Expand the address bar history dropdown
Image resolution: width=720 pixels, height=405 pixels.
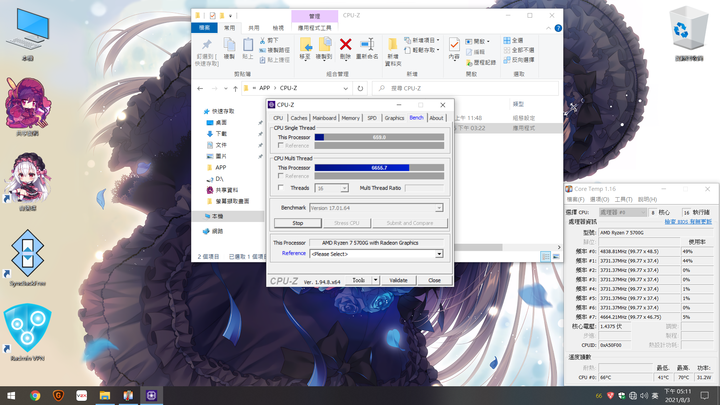(x=345, y=88)
